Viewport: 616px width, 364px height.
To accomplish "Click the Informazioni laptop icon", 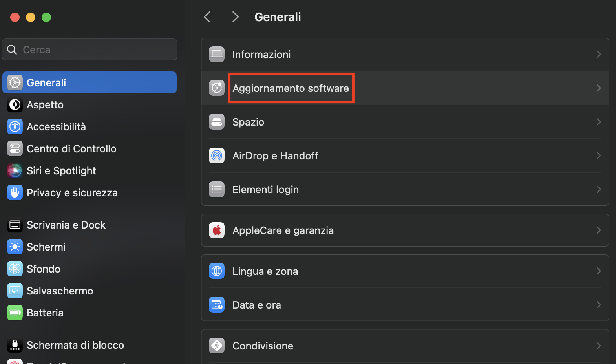I will (217, 54).
